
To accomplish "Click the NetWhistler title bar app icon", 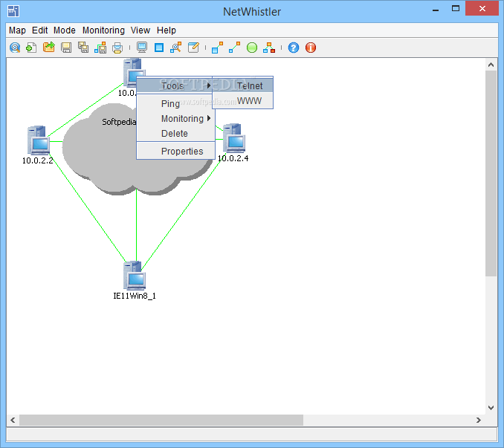I will [13, 11].
